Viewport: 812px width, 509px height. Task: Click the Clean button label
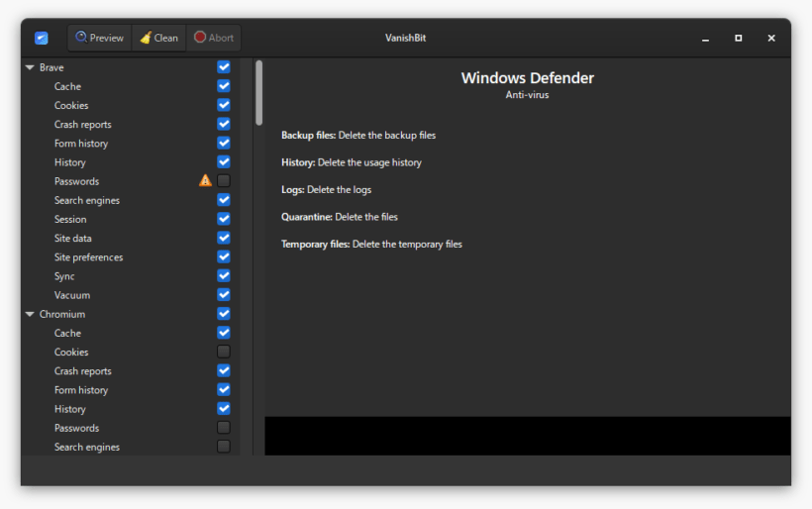tap(165, 38)
